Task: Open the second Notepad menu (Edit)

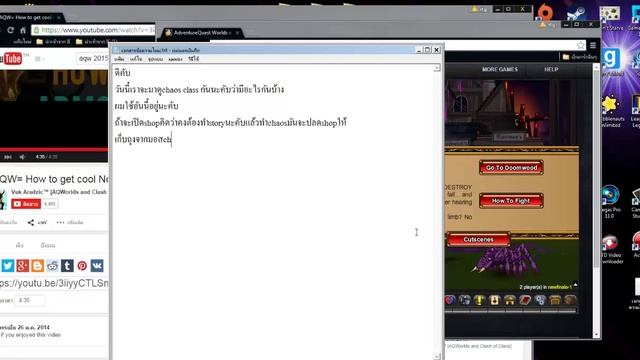Action: [x=136, y=59]
